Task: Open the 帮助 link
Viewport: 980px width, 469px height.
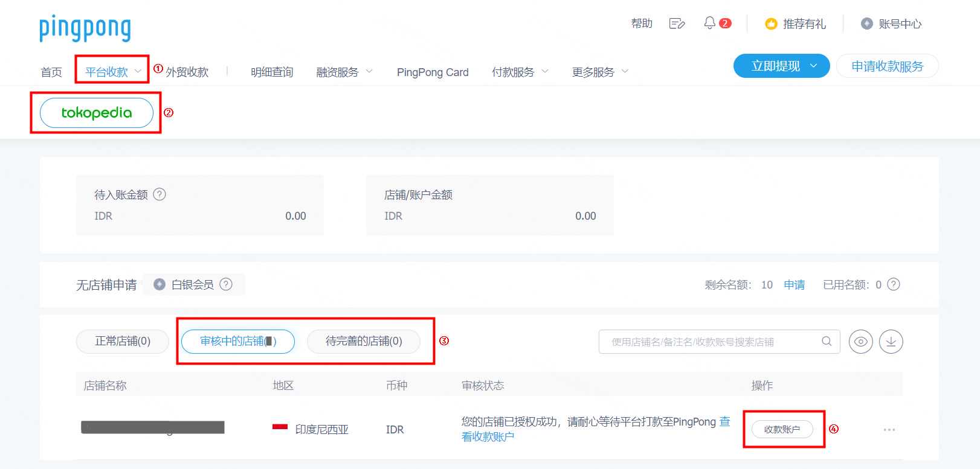Action: [x=642, y=24]
